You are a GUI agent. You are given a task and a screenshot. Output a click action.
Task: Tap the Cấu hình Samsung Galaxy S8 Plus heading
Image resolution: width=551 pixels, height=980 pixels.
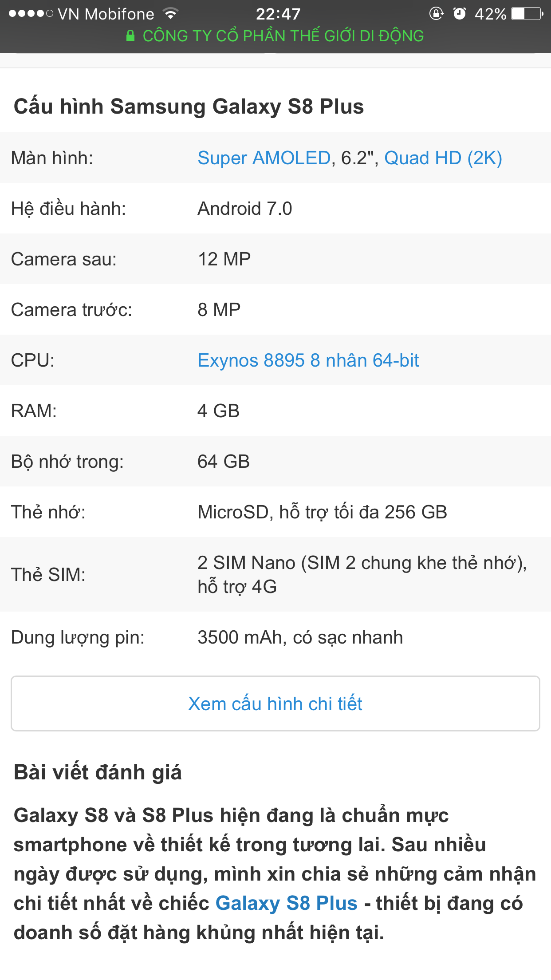(189, 107)
